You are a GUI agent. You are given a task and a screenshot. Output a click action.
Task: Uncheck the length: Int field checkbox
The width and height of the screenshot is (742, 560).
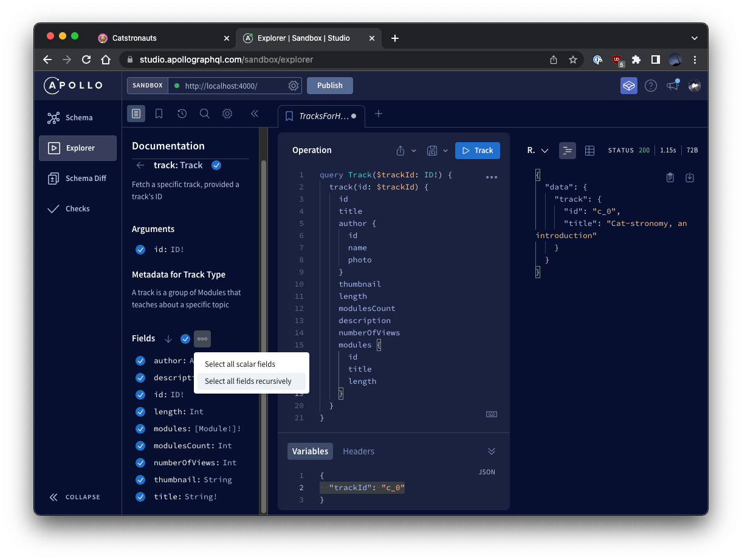[140, 412]
